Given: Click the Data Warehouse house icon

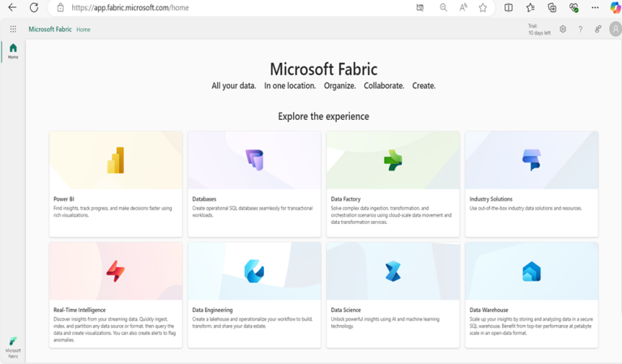Looking at the screenshot, I should pos(531,271).
